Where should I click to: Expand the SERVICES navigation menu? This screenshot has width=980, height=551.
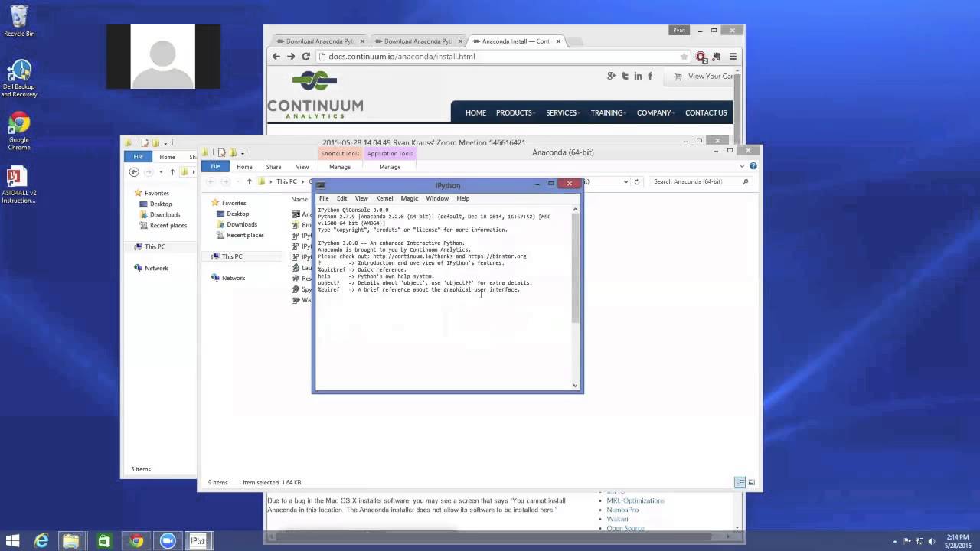(561, 112)
